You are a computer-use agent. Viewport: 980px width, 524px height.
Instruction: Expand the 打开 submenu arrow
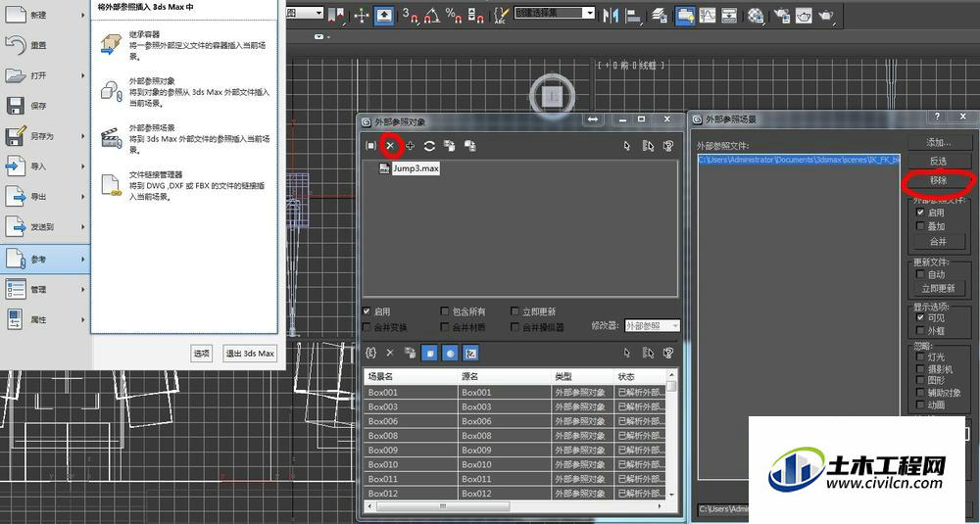(82, 75)
